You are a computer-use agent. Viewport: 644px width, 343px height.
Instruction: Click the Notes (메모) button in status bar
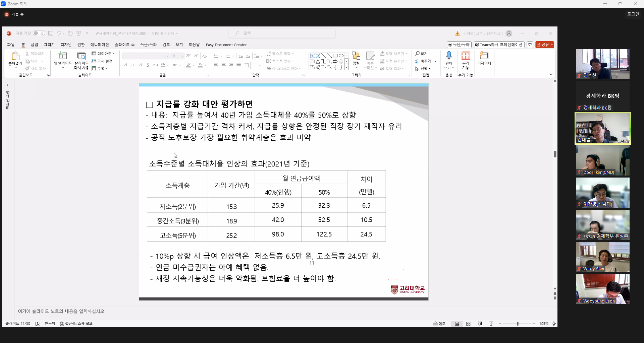(x=439, y=324)
